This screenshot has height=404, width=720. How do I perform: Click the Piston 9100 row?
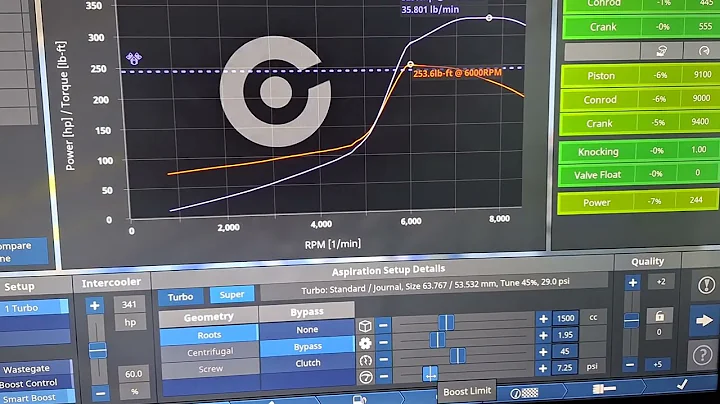point(641,76)
